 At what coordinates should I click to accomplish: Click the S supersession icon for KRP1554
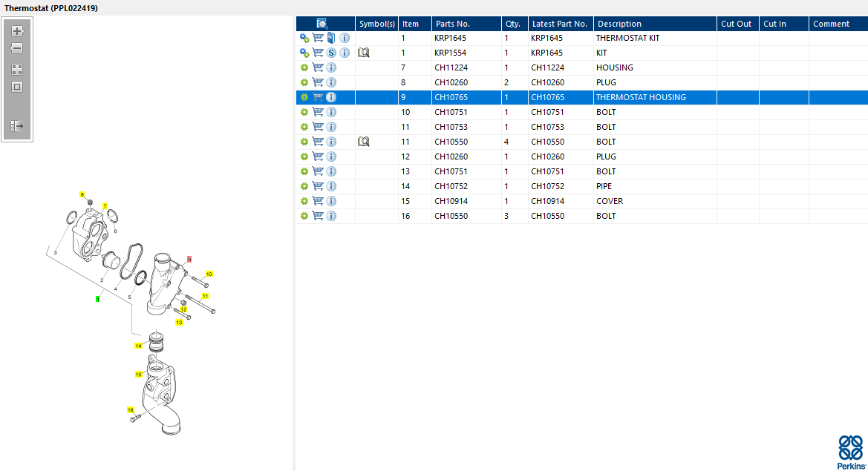pos(331,53)
